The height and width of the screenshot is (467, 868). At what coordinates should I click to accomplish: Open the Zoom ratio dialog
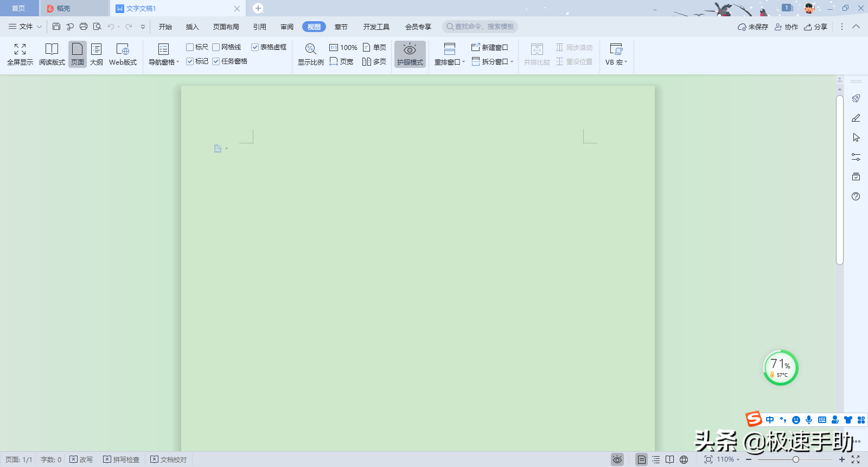point(310,54)
